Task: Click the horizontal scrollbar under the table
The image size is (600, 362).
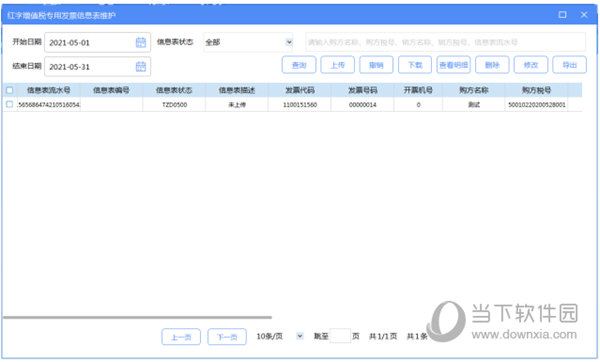Action: tap(138, 317)
